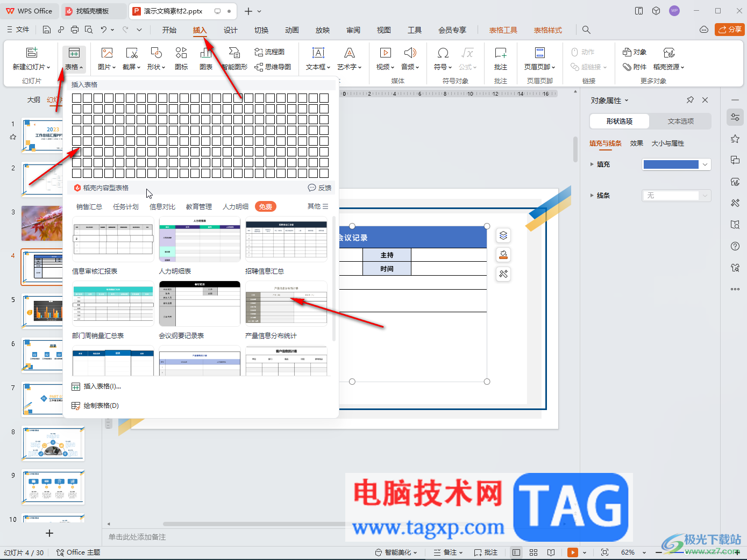Click the Shapes (形状) icon
The image size is (747, 560).
coord(156,53)
